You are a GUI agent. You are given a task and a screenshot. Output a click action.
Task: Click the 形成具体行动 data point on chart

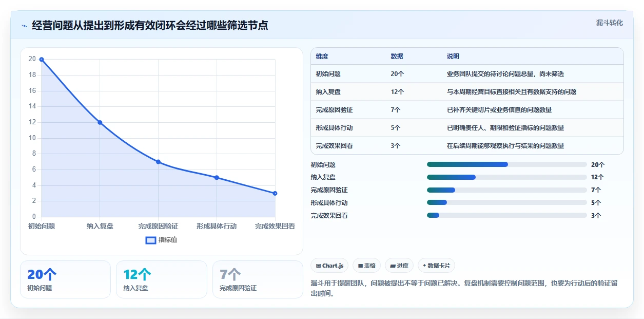point(217,178)
